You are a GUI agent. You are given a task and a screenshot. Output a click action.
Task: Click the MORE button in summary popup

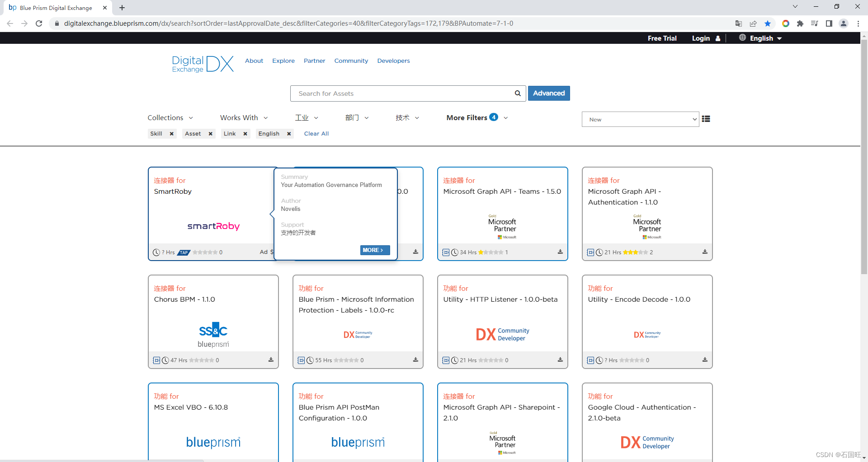click(x=375, y=250)
